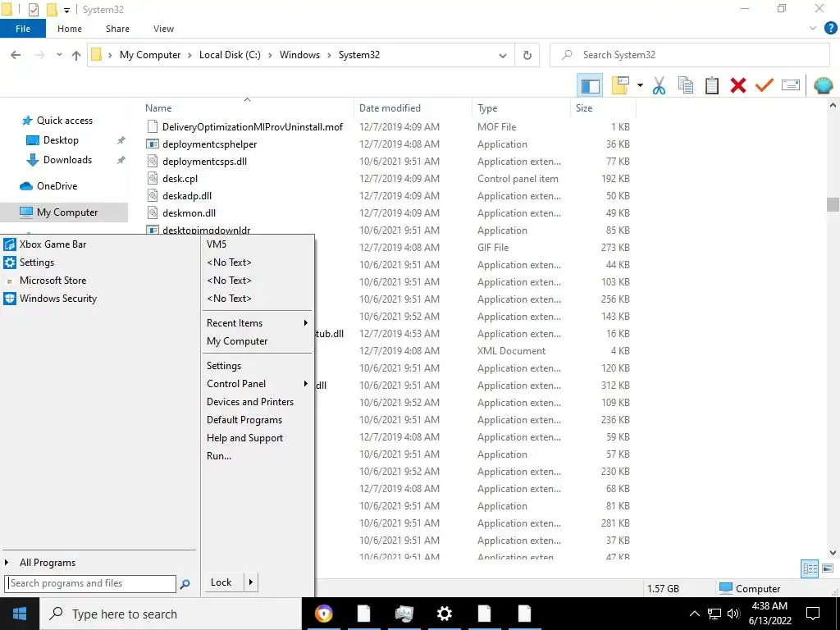Select DeliveryOptimizationMIProvUninstall.mof file
The image size is (840, 630).
tap(253, 127)
